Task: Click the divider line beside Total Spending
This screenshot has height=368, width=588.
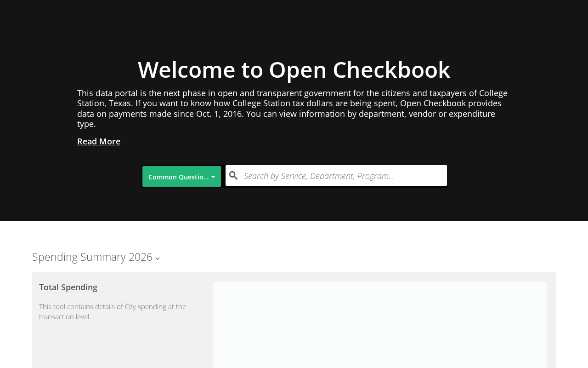Action: tap(143, 292)
